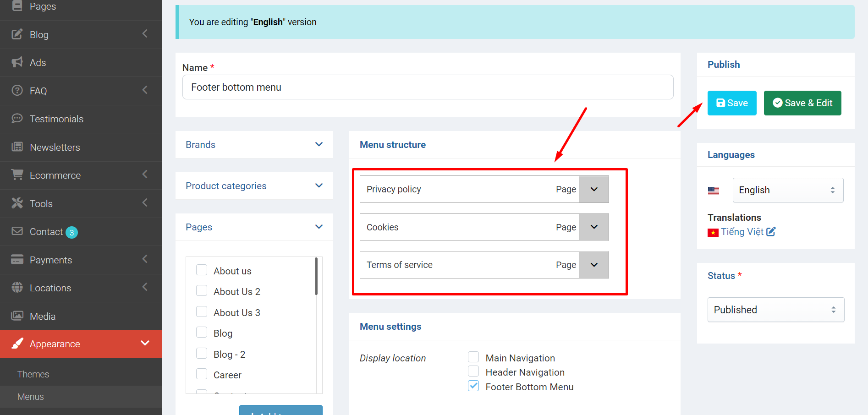
Task: Click the Media image icon
Action: coord(17,316)
